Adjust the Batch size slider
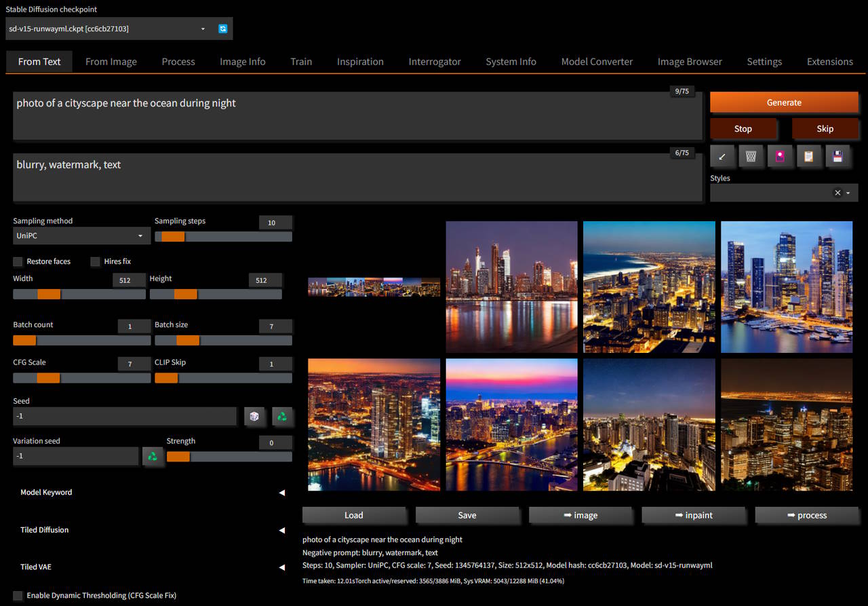This screenshot has width=868, height=606. 223,340
